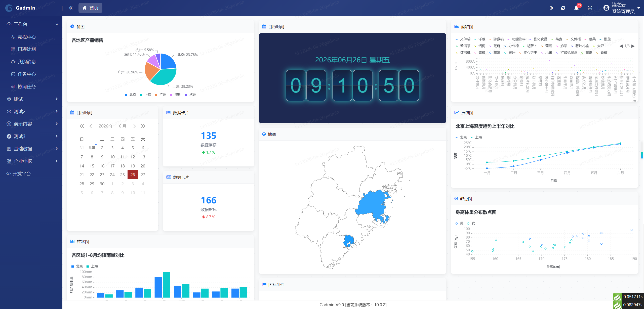Select June 18 in the calendar
This screenshot has width=644, height=309.
[x=123, y=166]
